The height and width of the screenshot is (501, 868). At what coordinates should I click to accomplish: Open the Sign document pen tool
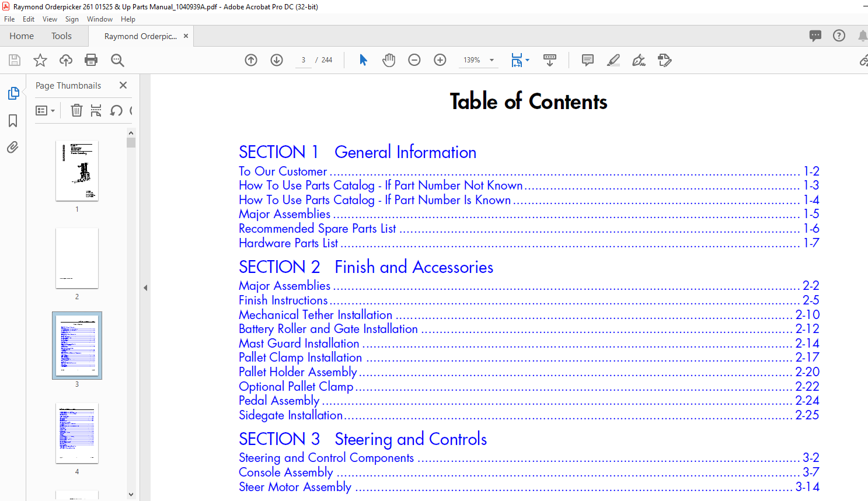(x=639, y=60)
